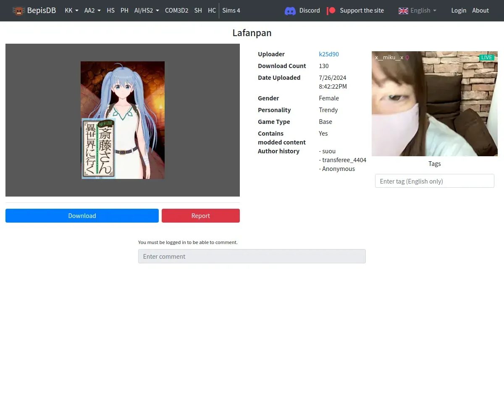
Task: Click the BepisDB mascot logo icon
Action: [18, 10]
